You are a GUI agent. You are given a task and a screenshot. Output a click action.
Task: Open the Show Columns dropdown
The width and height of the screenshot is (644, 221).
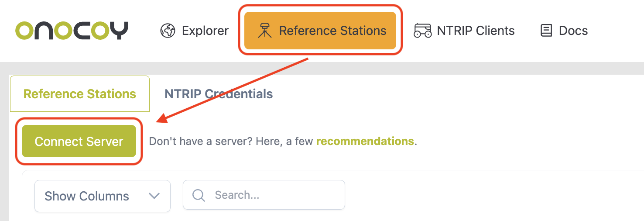(x=87, y=196)
